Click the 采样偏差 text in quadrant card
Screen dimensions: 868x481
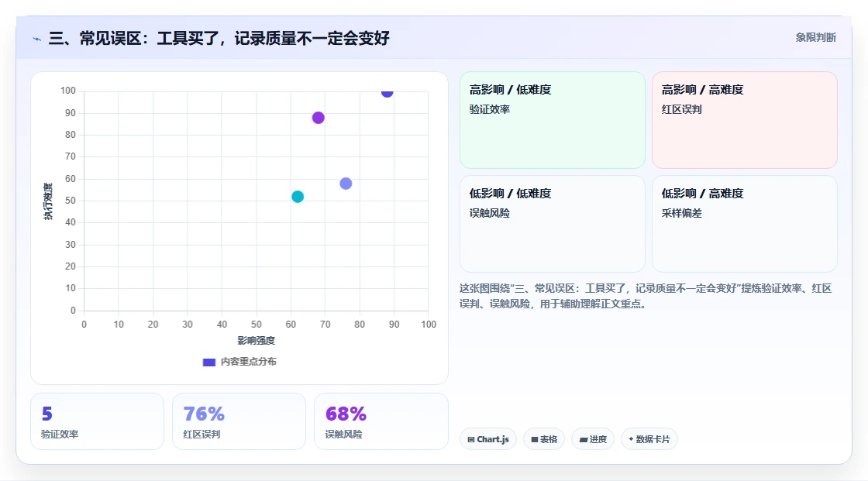coord(681,214)
